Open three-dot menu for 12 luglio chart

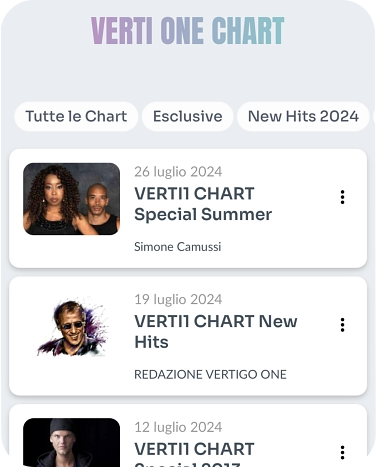tap(342, 452)
